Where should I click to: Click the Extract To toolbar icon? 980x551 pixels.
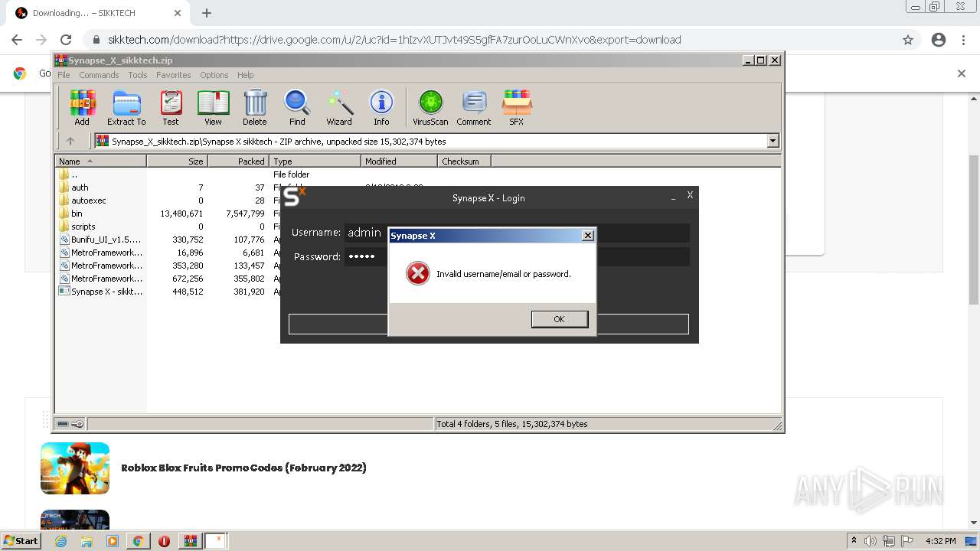click(126, 107)
